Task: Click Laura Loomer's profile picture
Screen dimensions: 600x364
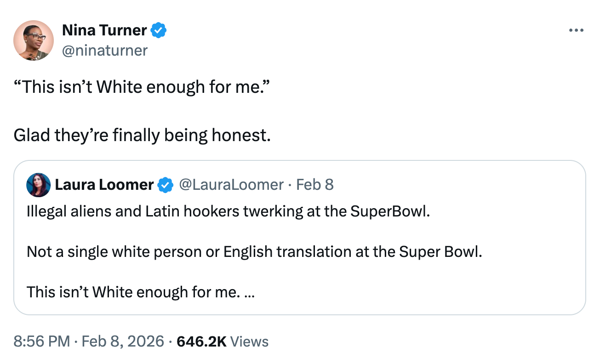Action: coord(39,185)
